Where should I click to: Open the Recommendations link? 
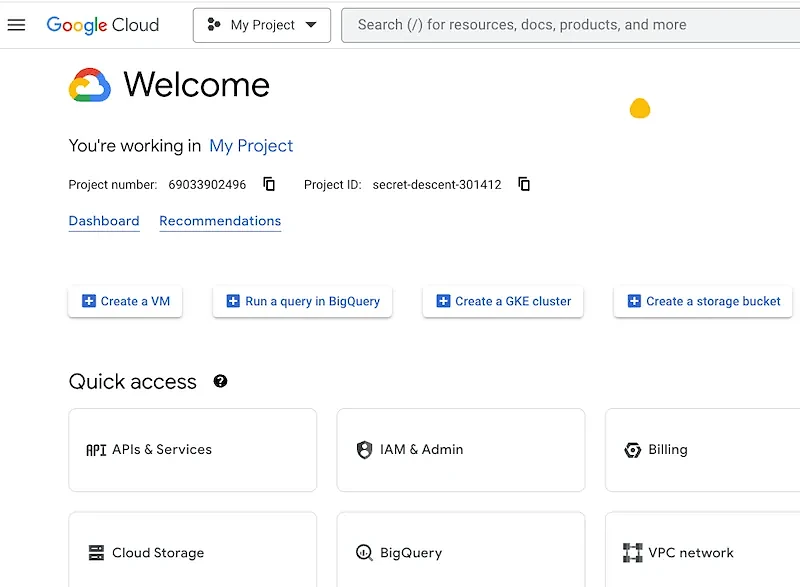click(x=220, y=221)
